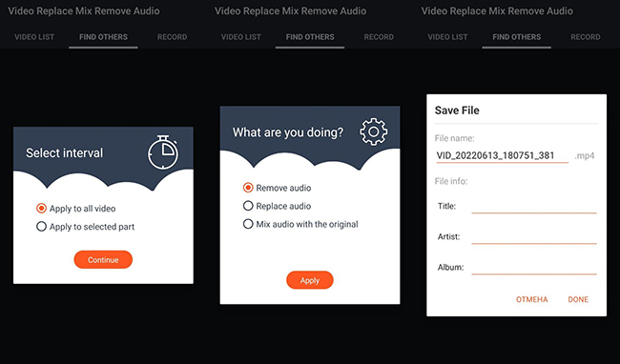Open VIDEO LIST tab in the right screen
The height and width of the screenshot is (364, 620).
pos(447,37)
